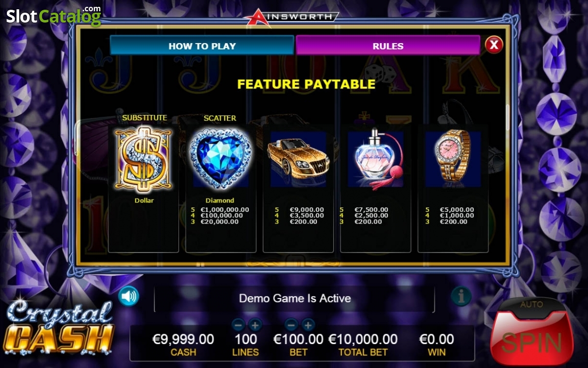588x368 pixels.
Task: Decrease the bet amount with minus
Action: click(291, 324)
